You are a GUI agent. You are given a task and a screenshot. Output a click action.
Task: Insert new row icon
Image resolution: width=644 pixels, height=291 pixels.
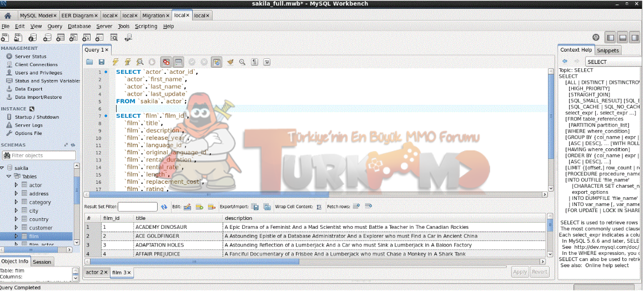(x=200, y=207)
